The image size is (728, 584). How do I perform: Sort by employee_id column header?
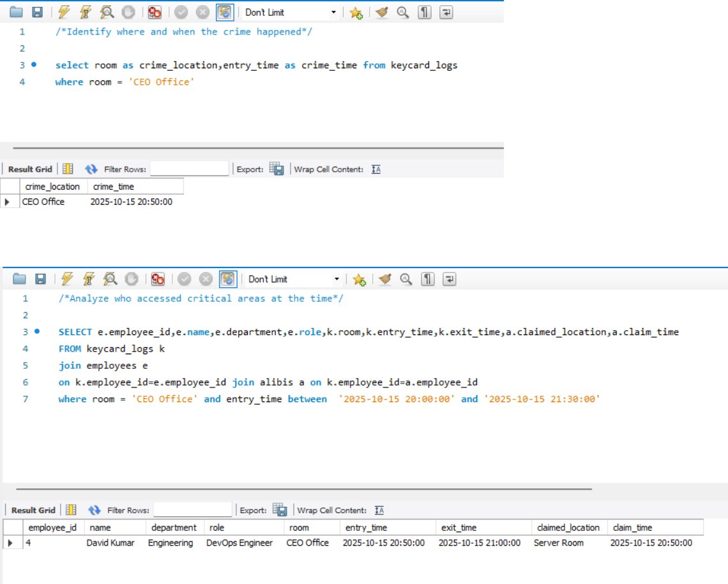(54, 527)
